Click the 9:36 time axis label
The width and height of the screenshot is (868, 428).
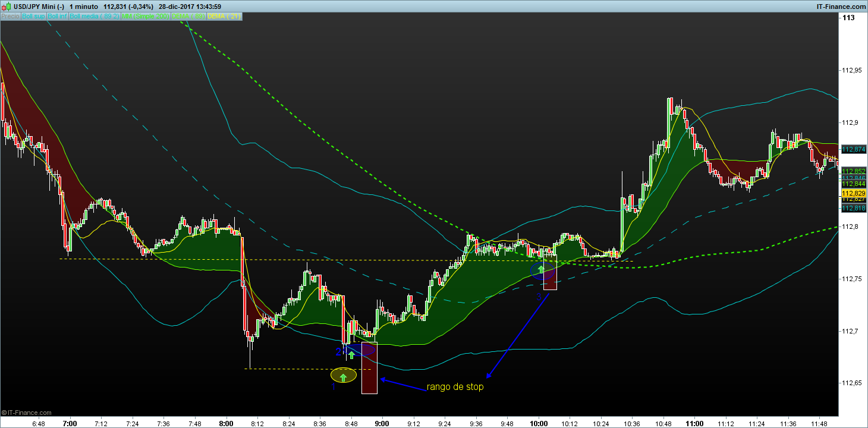click(476, 424)
